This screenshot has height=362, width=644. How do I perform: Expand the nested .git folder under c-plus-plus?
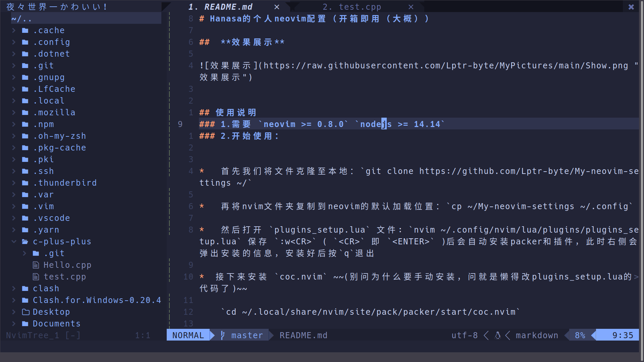click(x=24, y=253)
